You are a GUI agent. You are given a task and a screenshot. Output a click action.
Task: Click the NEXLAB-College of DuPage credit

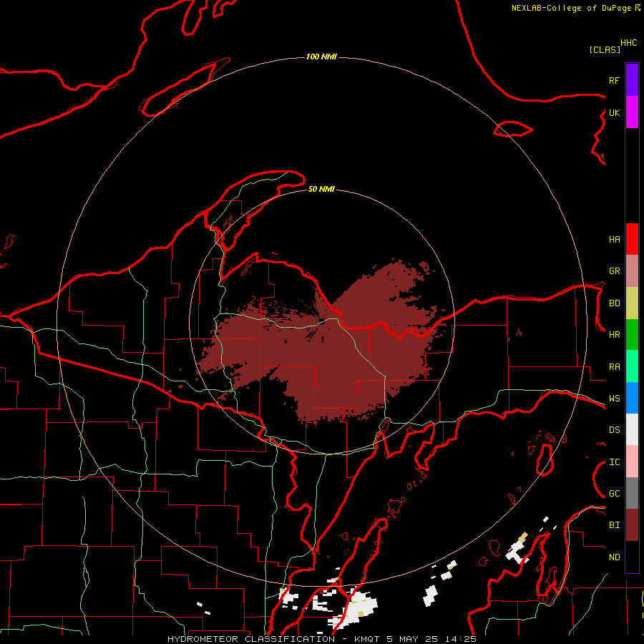pyautogui.click(x=575, y=8)
